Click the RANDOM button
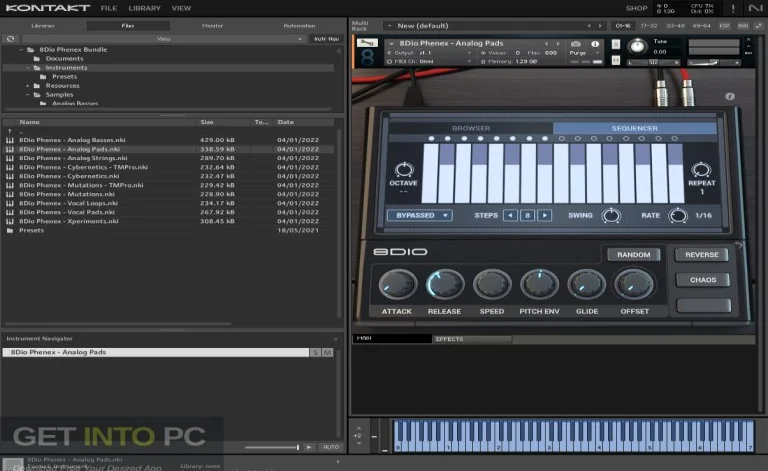 (x=634, y=255)
